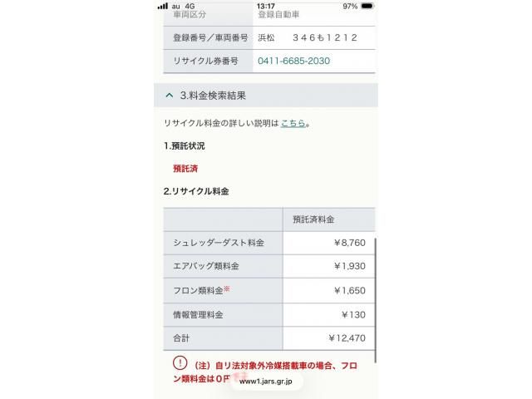
Task: Open the こちら recycling fee explanation link
Action: [x=293, y=123]
